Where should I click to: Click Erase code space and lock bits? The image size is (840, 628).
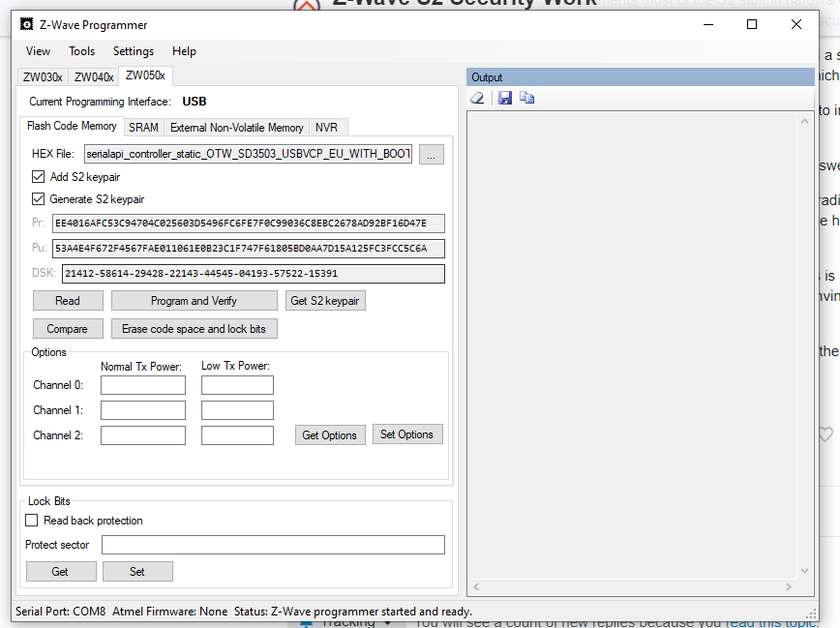coord(194,328)
